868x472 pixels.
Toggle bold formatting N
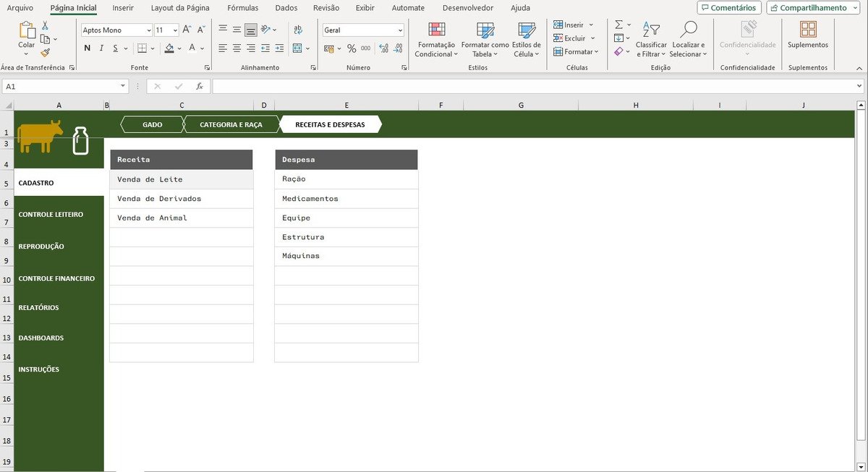[88, 48]
